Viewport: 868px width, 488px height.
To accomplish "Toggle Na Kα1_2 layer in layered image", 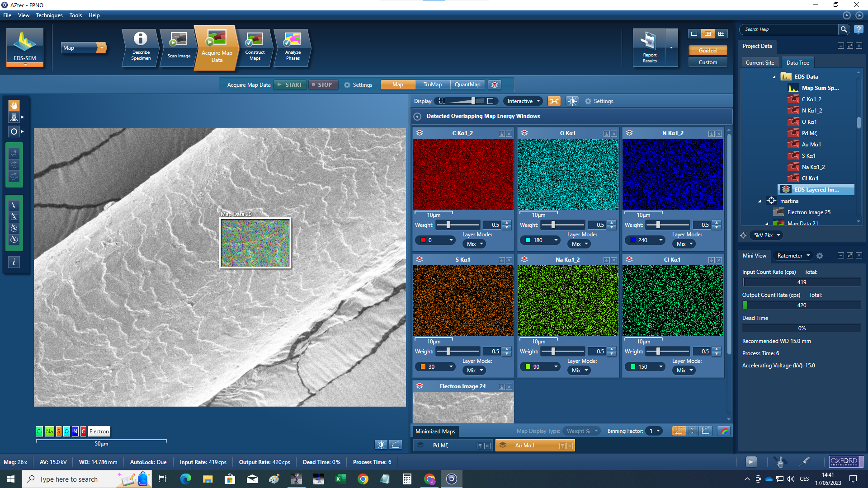I will point(524,259).
